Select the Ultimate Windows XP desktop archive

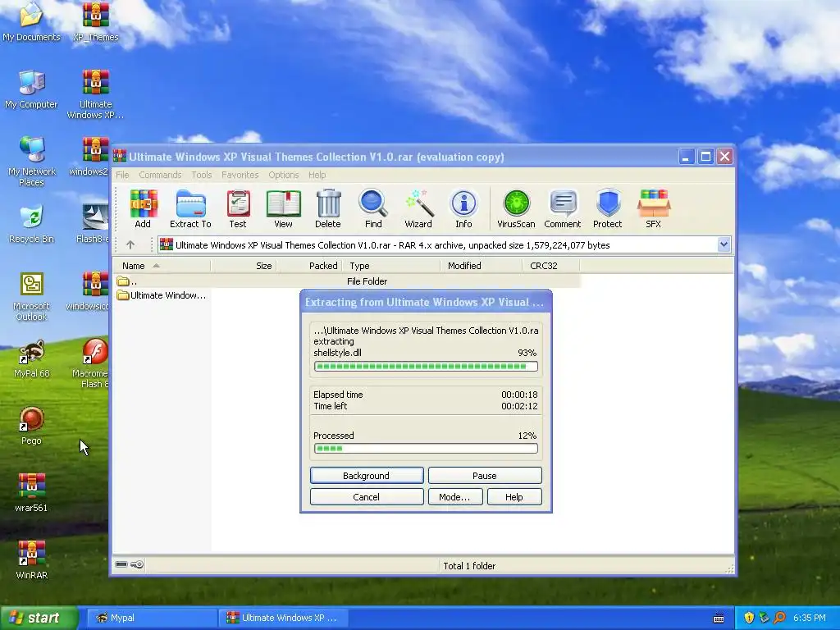coord(95,94)
